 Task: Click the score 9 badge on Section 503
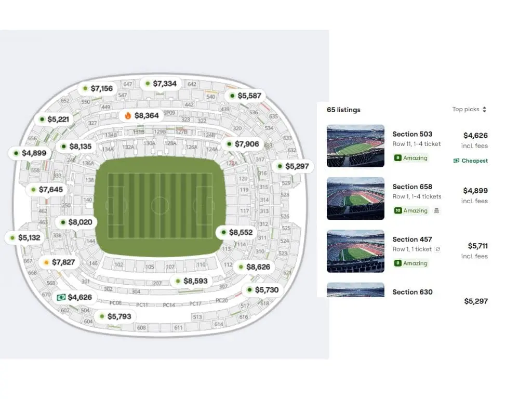pos(398,158)
